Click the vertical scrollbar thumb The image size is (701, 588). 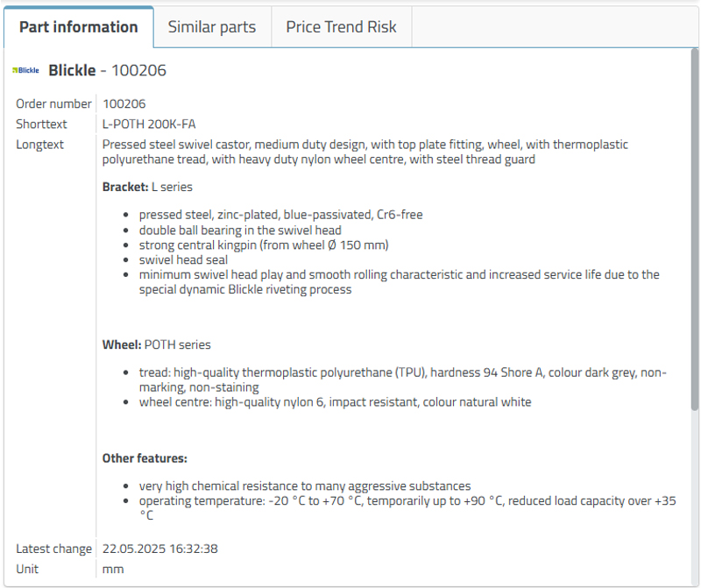tap(694, 219)
